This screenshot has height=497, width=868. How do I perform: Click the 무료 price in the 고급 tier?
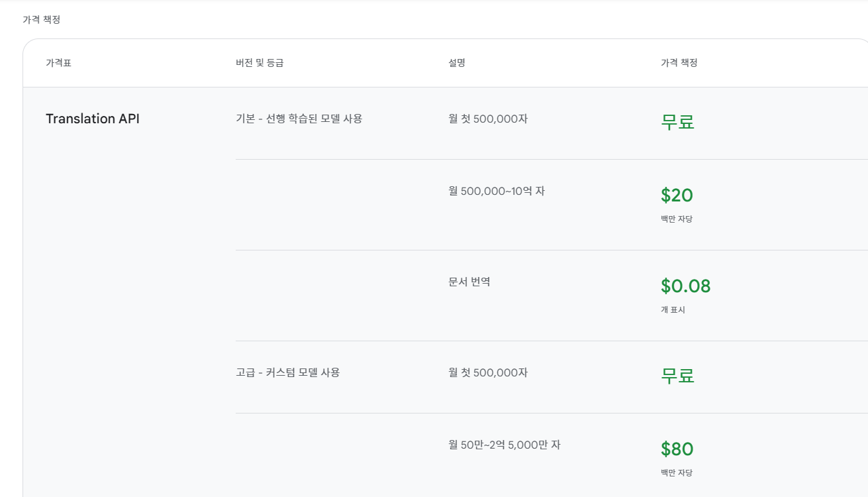tap(677, 376)
